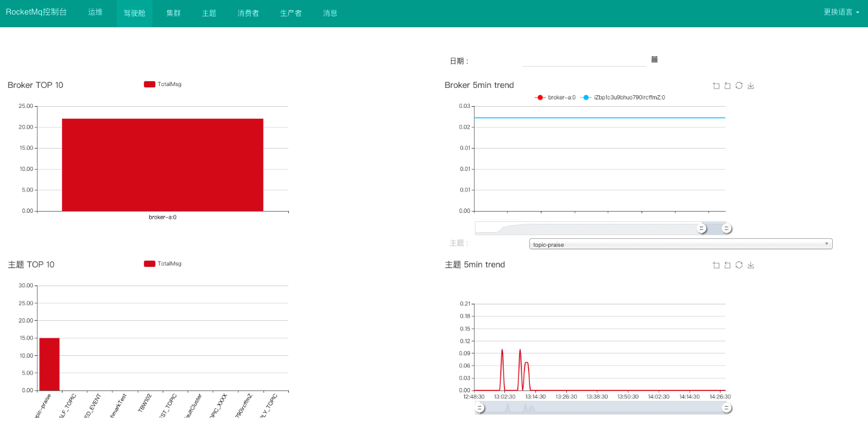Screen dimensions: 868x442
Task: Click the RocketMq控制台 brand link
Action: (36, 12)
